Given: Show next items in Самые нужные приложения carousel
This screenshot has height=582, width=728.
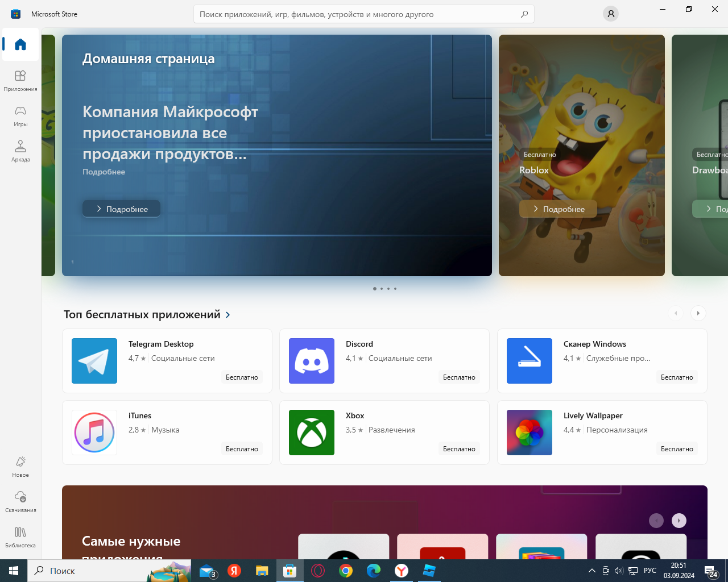Looking at the screenshot, I should 679,521.
